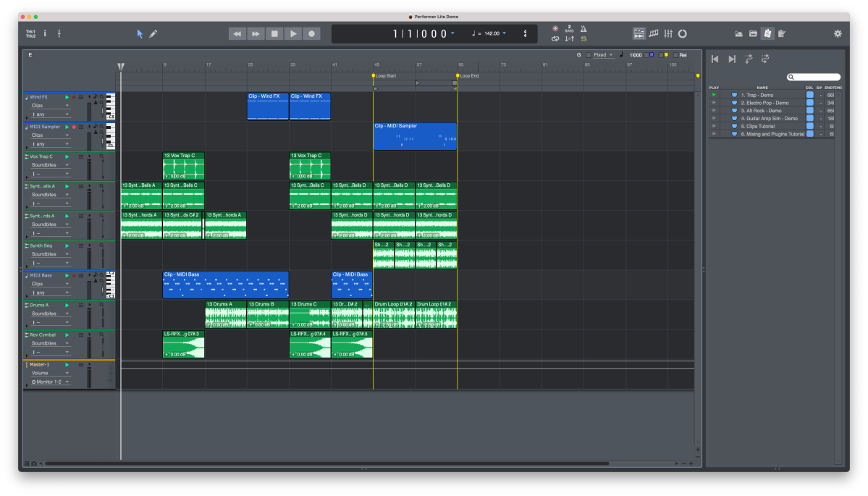
Task: Open the Trk1 Trk2 track selector
Action: (30, 34)
